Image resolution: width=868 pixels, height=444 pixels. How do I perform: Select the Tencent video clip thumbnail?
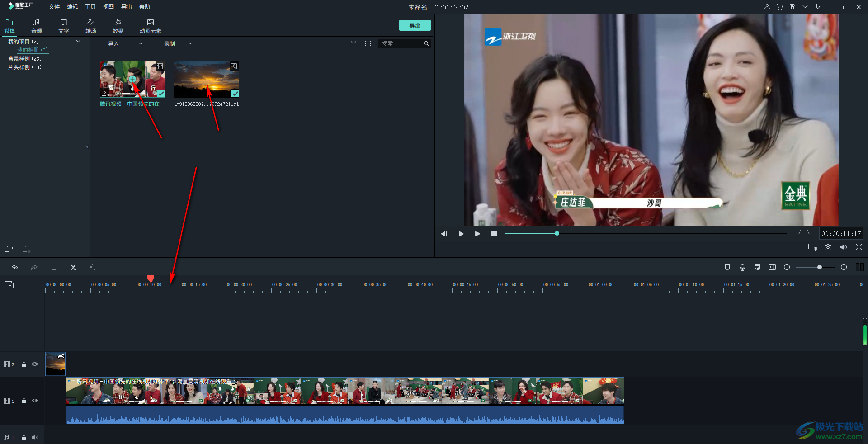(x=132, y=79)
